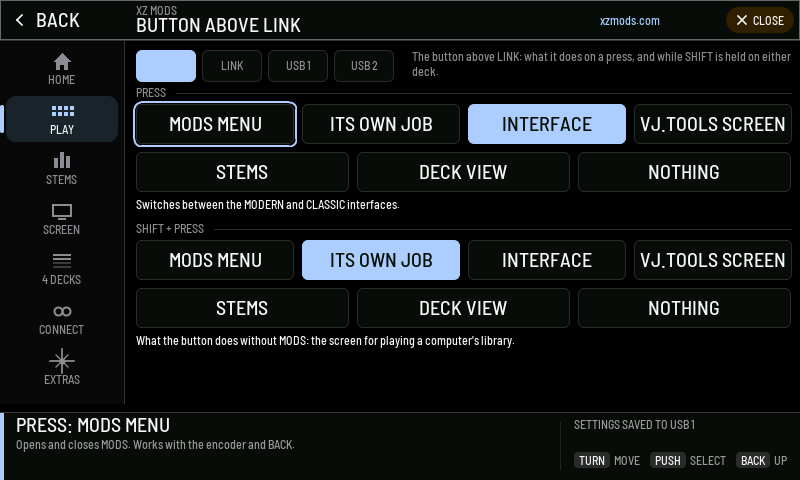The height and width of the screenshot is (480, 800).
Task: Click 'Opens and closes MODS' footer description
Action: point(155,445)
